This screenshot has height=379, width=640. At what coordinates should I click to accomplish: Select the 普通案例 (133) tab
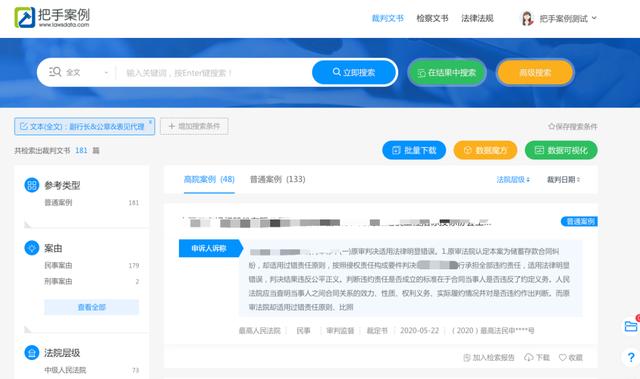click(278, 179)
